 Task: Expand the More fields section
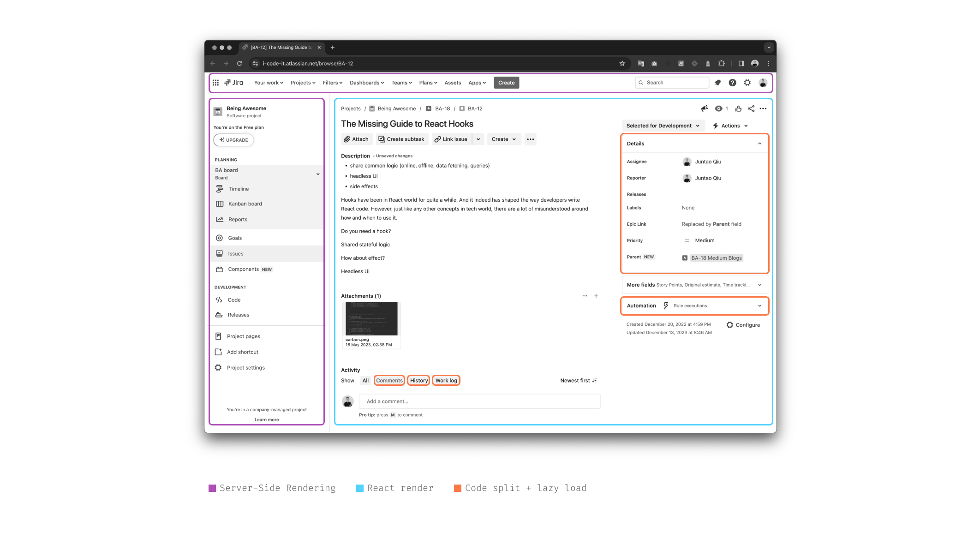[759, 285]
